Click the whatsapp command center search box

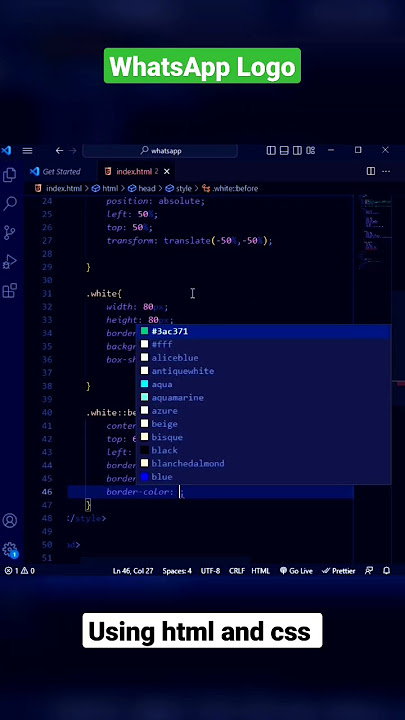pyautogui.click(x=160, y=151)
